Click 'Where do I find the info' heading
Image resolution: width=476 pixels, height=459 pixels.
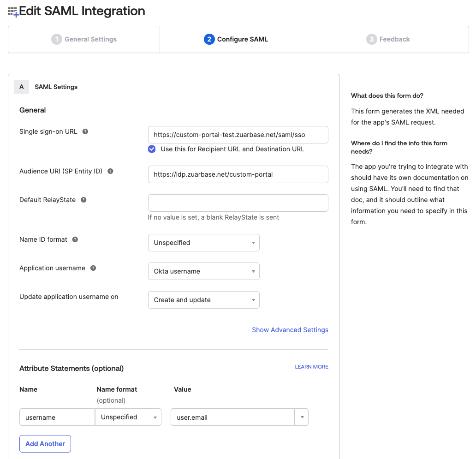point(399,147)
